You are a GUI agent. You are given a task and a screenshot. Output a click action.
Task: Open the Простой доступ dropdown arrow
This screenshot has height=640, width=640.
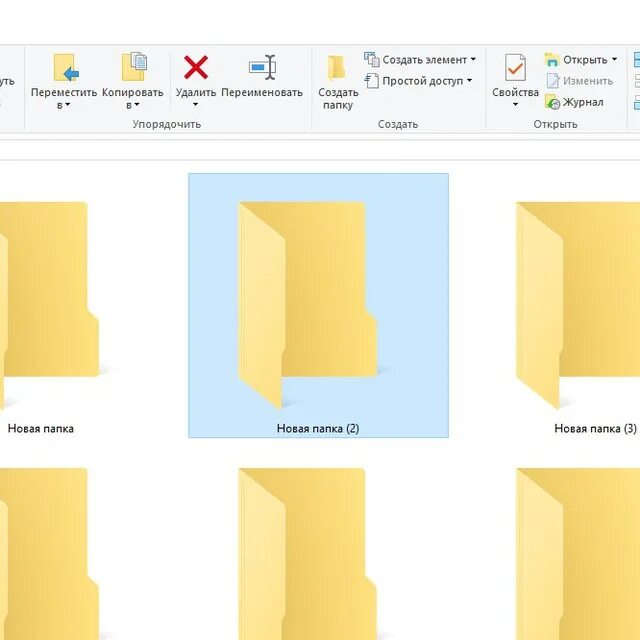[x=469, y=80]
